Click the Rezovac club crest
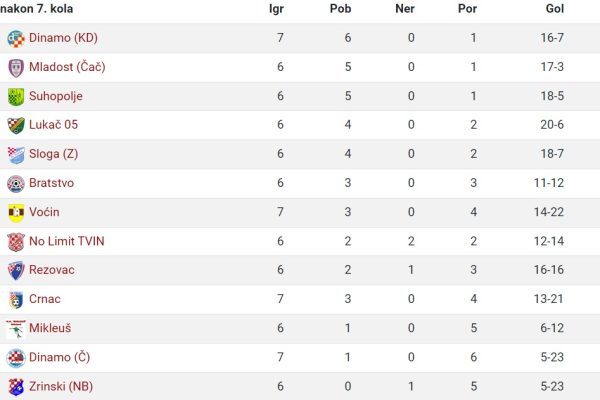Screen dimensions: 600x400 tap(16, 271)
